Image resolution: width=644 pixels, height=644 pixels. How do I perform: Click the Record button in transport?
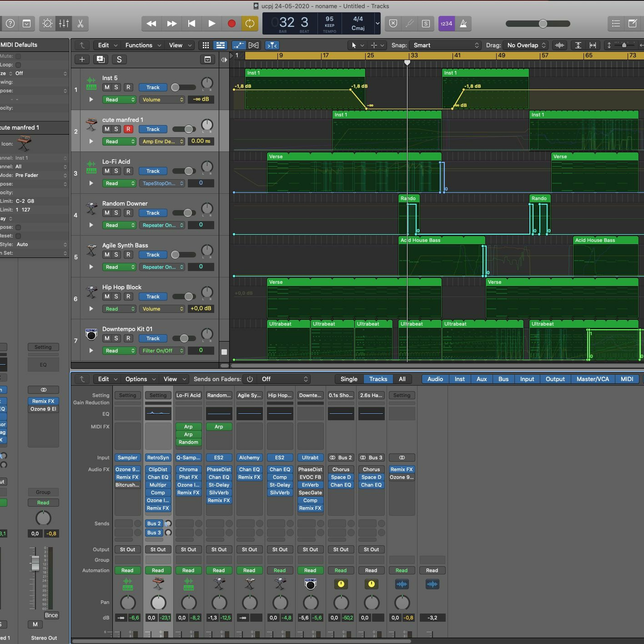(x=231, y=23)
